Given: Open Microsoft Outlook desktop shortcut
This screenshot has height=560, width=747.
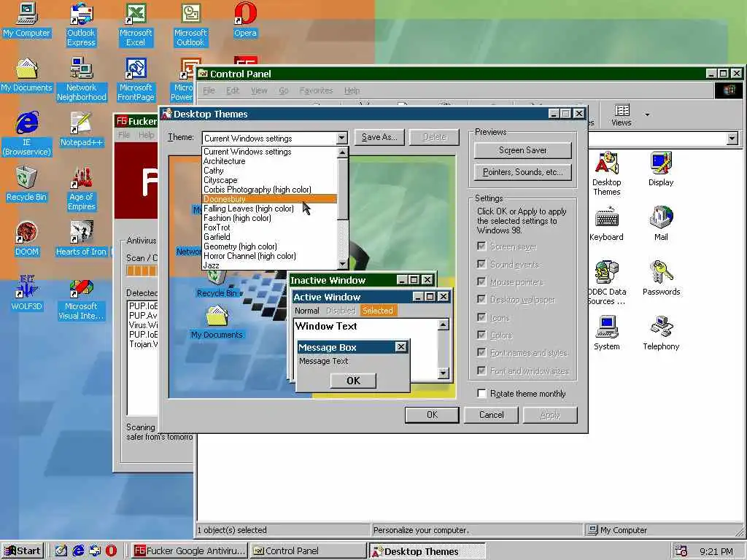Looking at the screenshot, I should click(190, 24).
